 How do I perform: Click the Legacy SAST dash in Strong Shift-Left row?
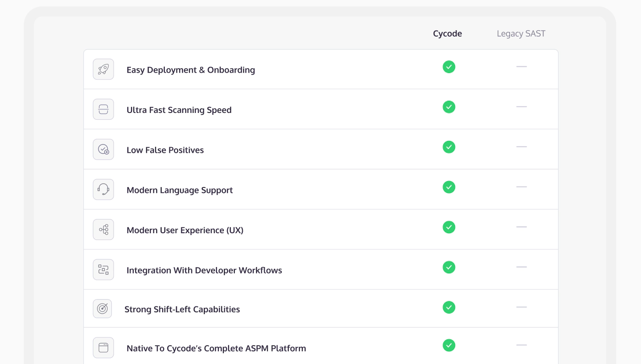click(x=521, y=307)
